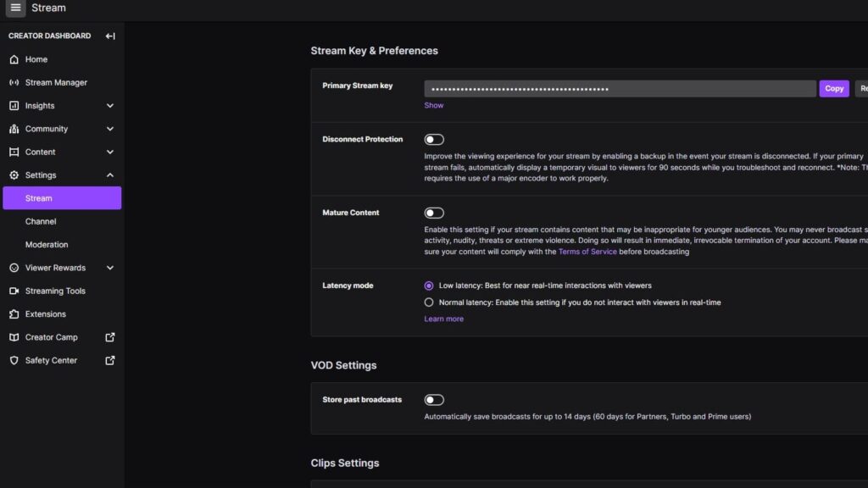Open Streaming Tools in sidebar
This screenshot has width=868, height=488.
click(x=62, y=291)
